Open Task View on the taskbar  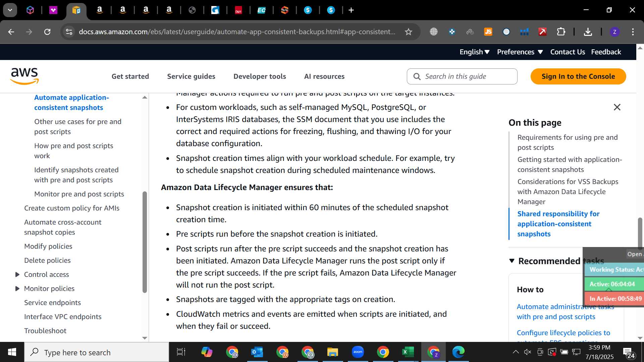pyautogui.click(x=181, y=352)
